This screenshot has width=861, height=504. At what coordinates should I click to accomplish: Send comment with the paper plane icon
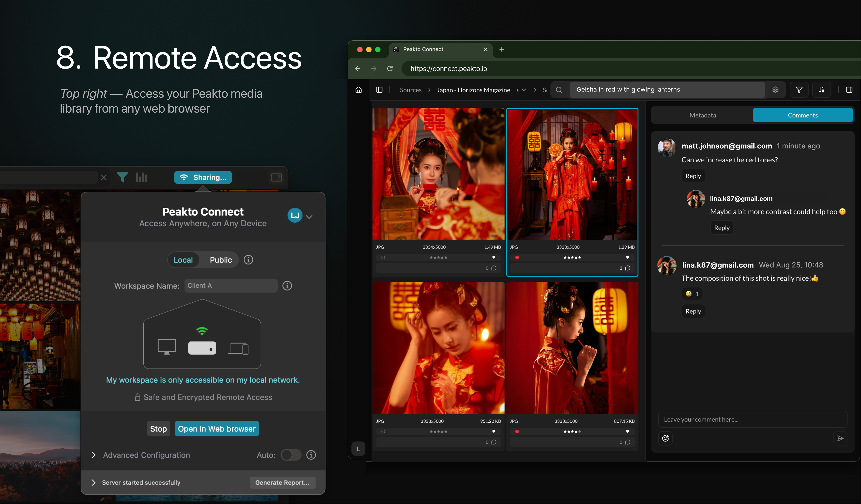pyautogui.click(x=840, y=438)
